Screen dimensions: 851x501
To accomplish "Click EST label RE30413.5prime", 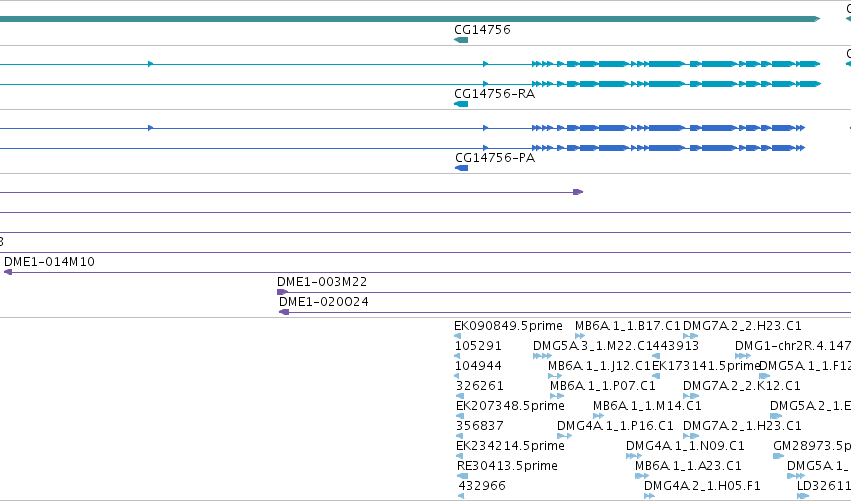I will click(507, 466).
